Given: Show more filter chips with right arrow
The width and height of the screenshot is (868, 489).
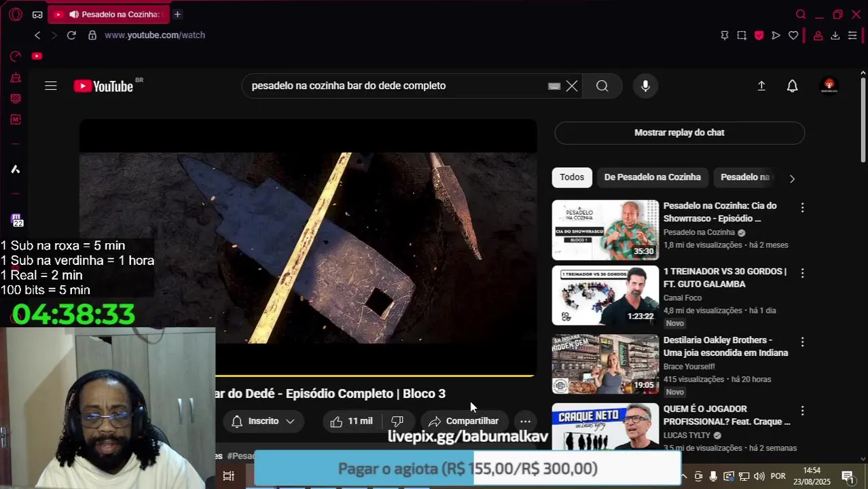Looking at the screenshot, I should (792, 179).
